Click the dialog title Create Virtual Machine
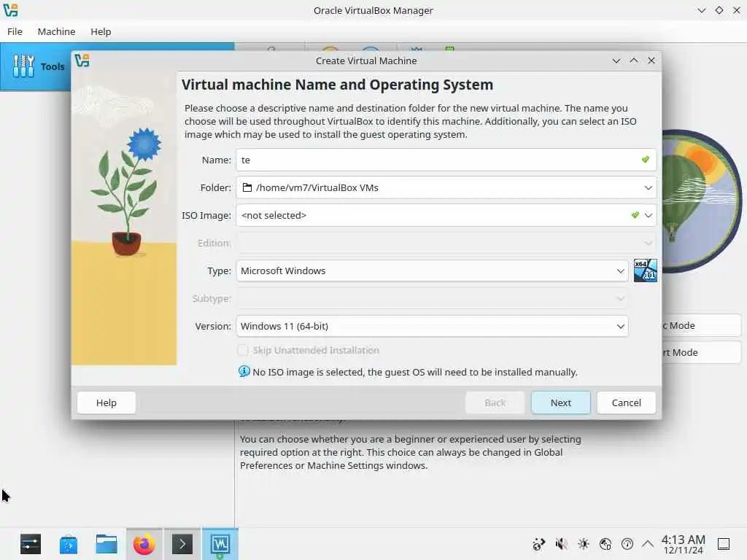747x560 pixels. pyautogui.click(x=366, y=61)
